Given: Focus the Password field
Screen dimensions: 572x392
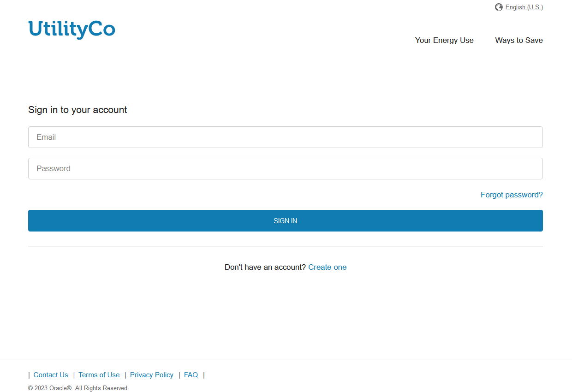Looking at the screenshot, I should [285, 168].
